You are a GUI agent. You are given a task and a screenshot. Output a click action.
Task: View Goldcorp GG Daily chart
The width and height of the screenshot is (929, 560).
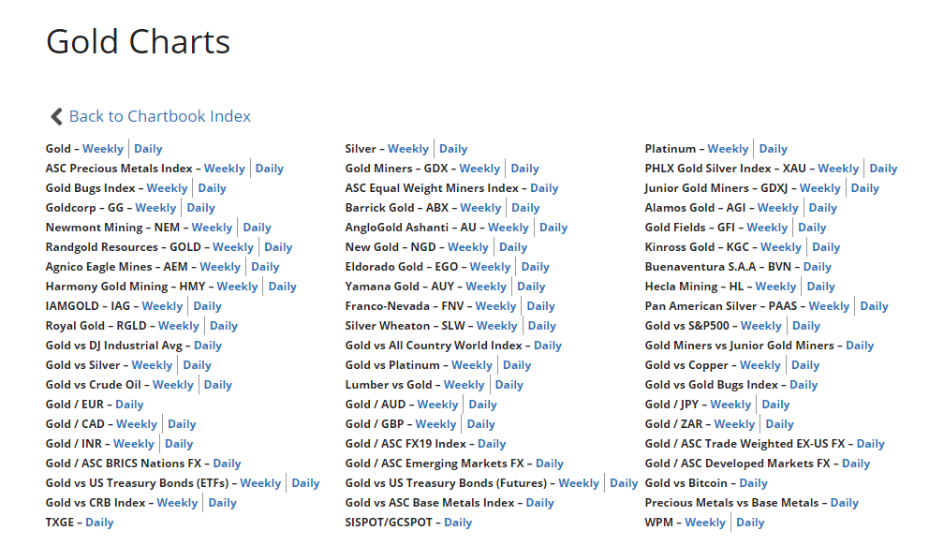pos(200,207)
